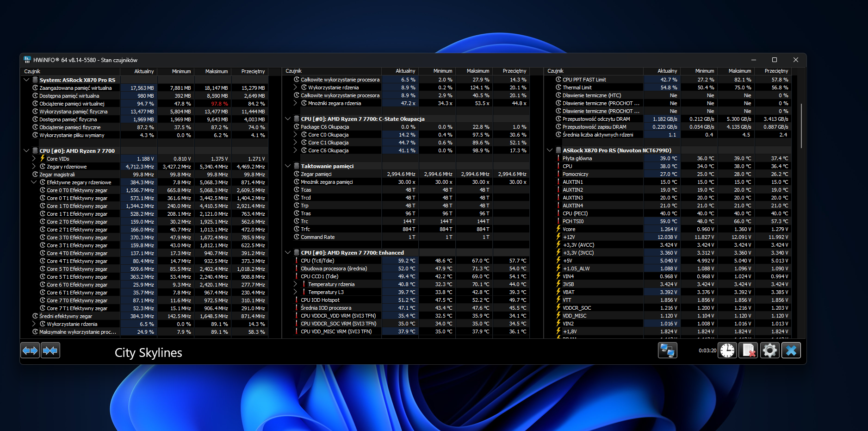Viewport: 868px width, 431px height.
Task: Click the expand layout arrows icon
Action: [30, 350]
